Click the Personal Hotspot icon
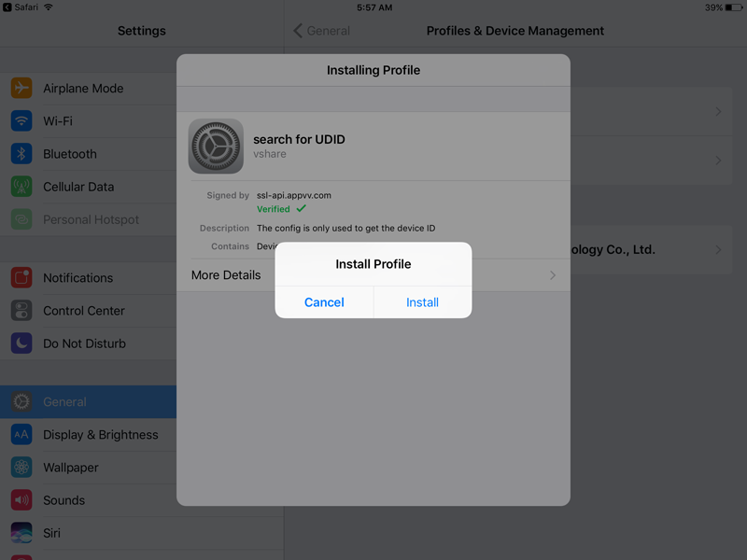The width and height of the screenshot is (747, 560). 21,219
